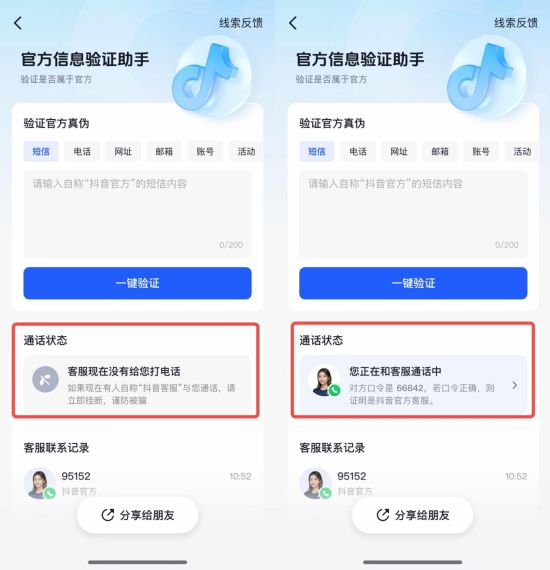The width and height of the screenshot is (550, 570).
Task: Tap Douyin logo bubble on left screen
Action: click(x=211, y=77)
